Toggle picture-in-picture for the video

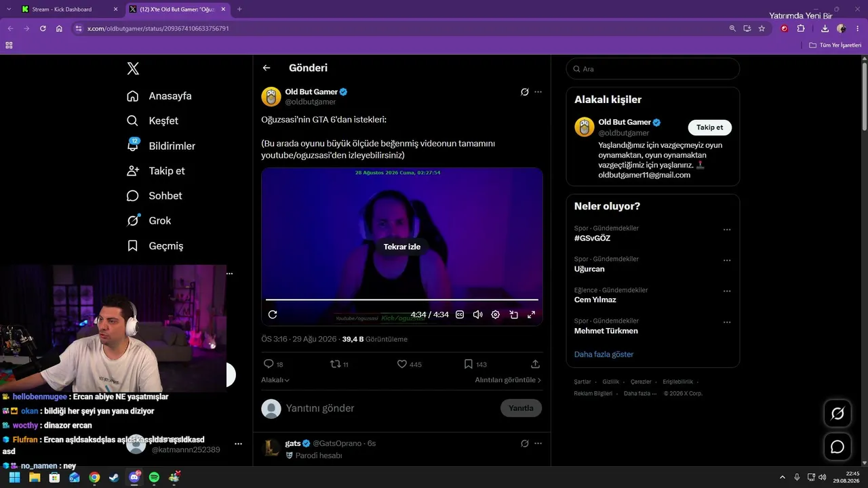pos(513,314)
